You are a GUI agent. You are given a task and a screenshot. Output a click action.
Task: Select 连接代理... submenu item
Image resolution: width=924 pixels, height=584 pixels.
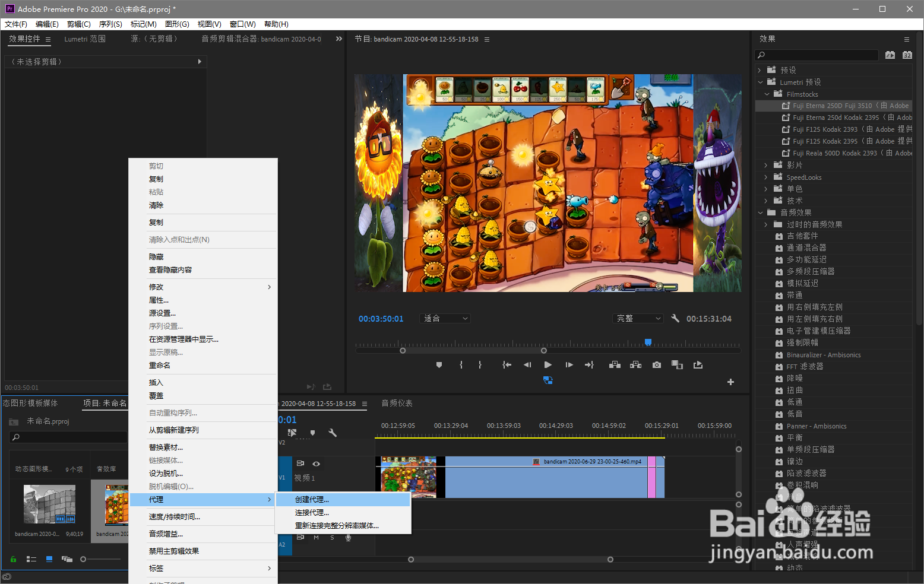coord(343,513)
